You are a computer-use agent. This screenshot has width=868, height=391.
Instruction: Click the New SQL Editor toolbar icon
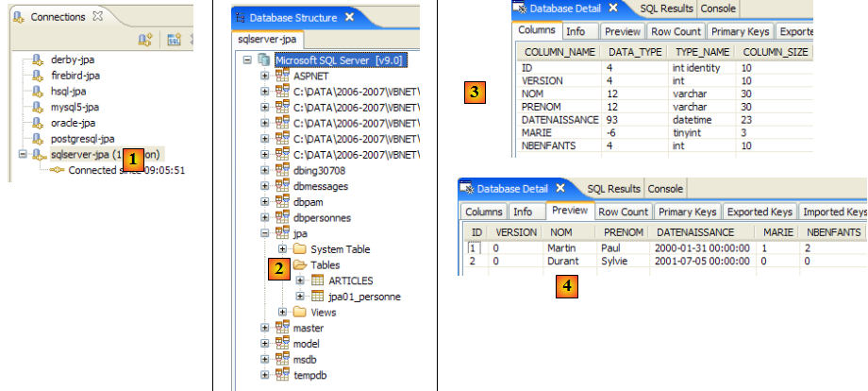(174, 40)
